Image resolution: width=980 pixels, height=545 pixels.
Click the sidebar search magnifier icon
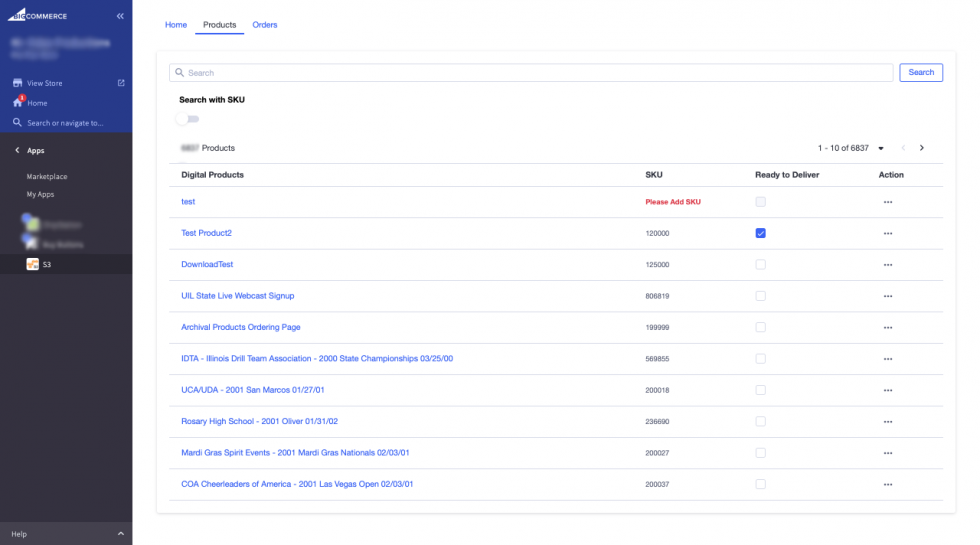(17, 123)
